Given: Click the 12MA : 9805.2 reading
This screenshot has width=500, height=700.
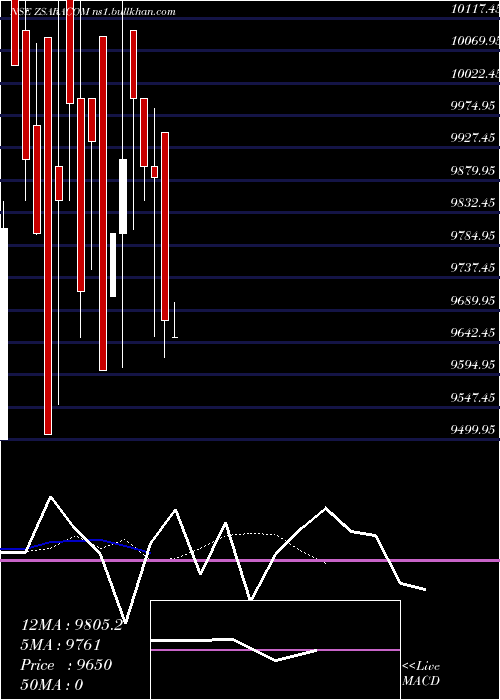Looking at the screenshot, I should [71, 625].
